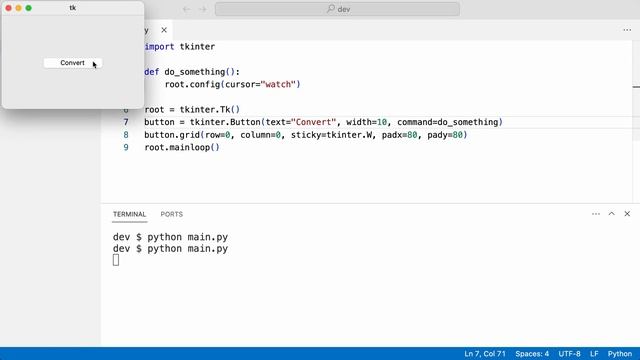The width and height of the screenshot is (640, 360).
Task: Click the Convert button in tk window
Action: [x=73, y=63]
